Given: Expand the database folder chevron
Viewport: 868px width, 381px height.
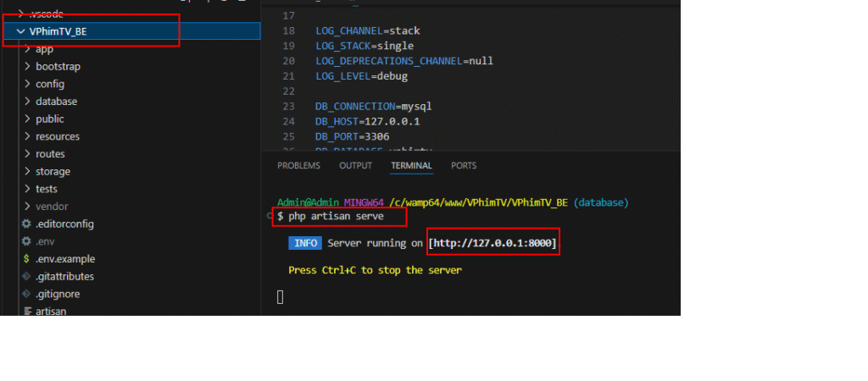Looking at the screenshot, I should tap(27, 102).
